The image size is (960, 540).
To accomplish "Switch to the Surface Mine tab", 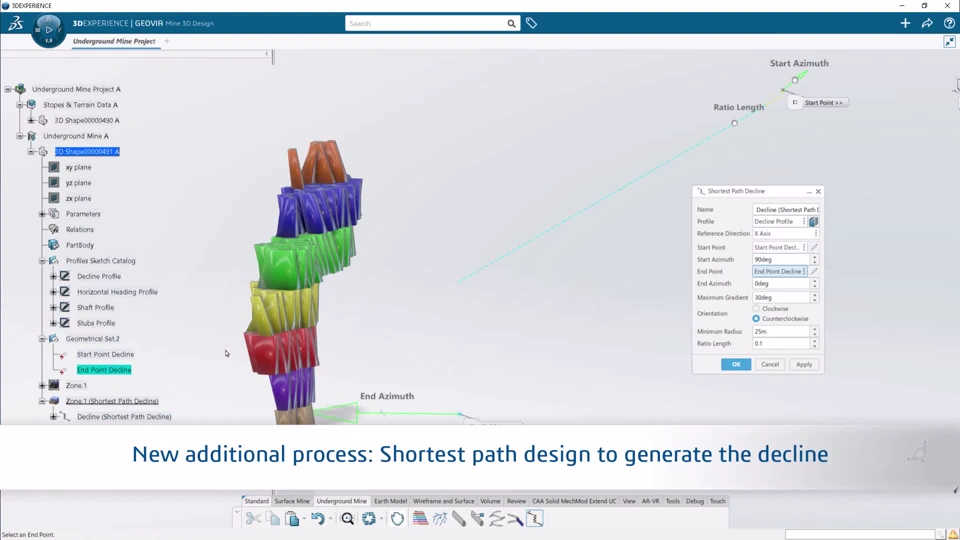I will (x=292, y=501).
